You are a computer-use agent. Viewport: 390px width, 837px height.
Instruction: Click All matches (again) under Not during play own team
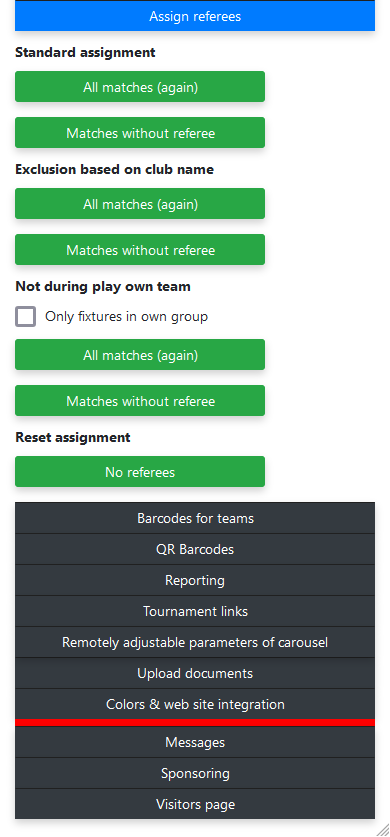(x=140, y=355)
